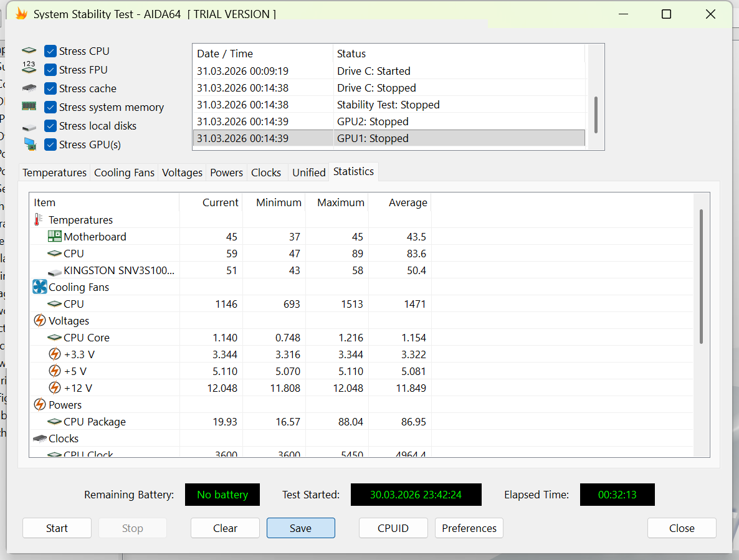Image resolution: width=739 pixels, height=560 pixels.
Task: Click the Item column header
Action: pyautogui.click(x=104, y=202)
